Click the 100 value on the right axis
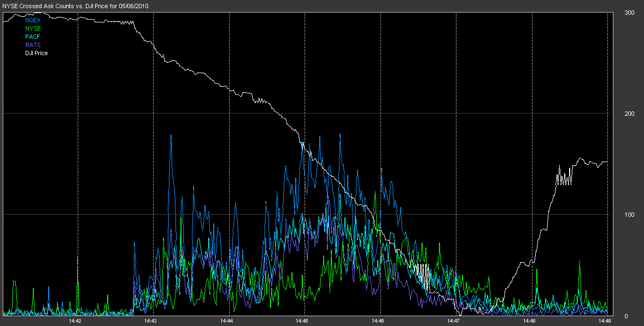Image resolution: width=644 pixels, height=326 pixels. (x=629, y=215)
